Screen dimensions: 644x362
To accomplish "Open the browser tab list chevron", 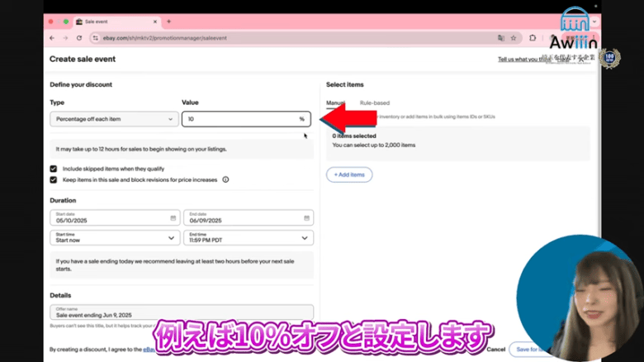I will click(594, 21).
